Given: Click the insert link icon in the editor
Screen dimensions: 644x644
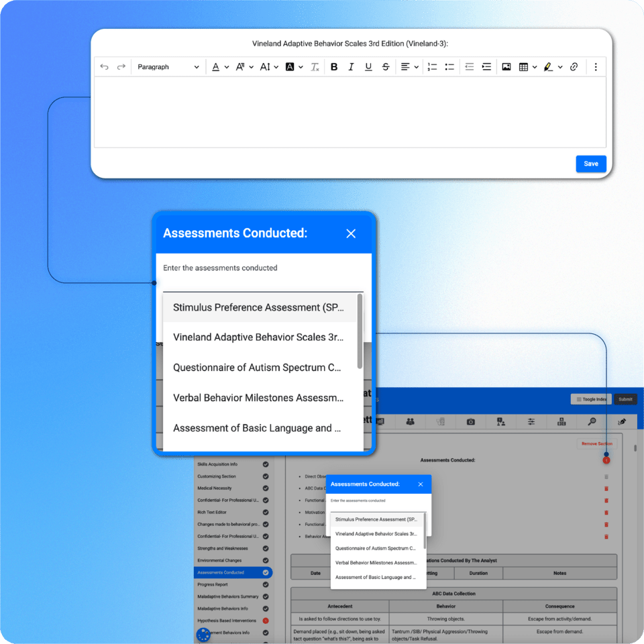Looking at the screenshot, I should coord(574,66).
